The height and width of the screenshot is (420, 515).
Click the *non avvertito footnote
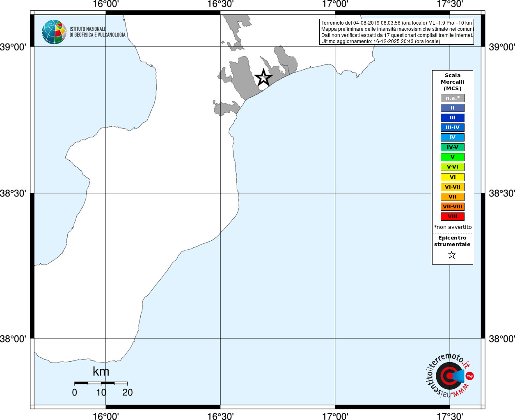click(453, 227)
